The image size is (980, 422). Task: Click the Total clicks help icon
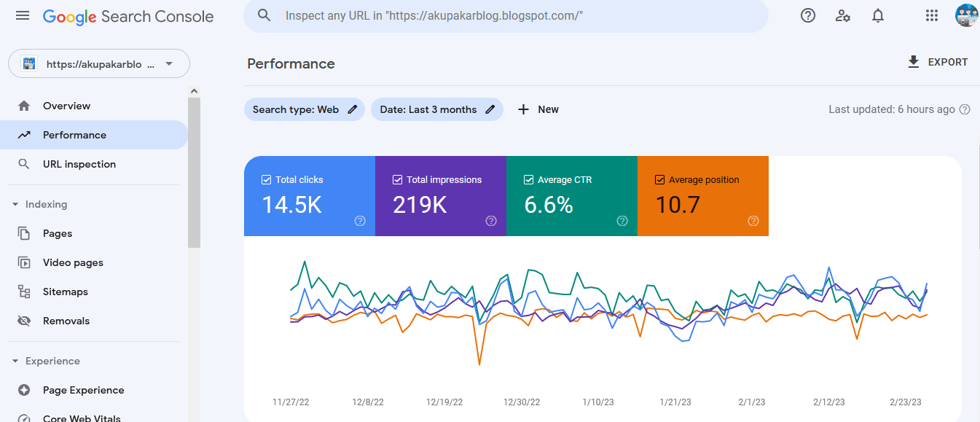click(x=360, y=221)
